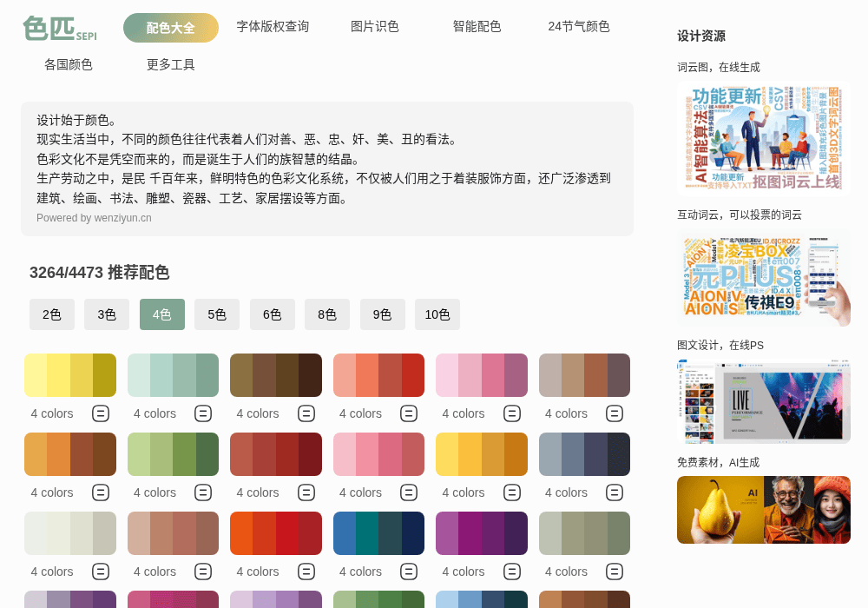Screen dimensions: 868x608
Task: Filter palettes by 3色
Action: coord(106,314)
